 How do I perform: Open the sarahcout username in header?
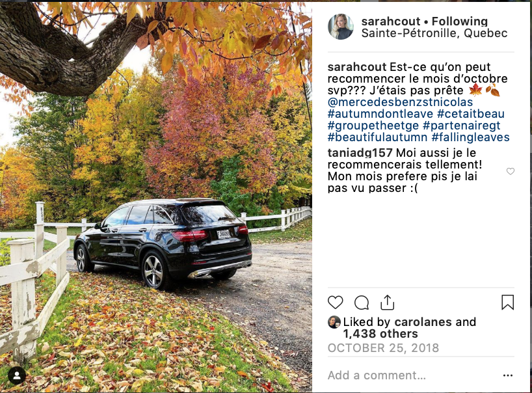(390, 21)
